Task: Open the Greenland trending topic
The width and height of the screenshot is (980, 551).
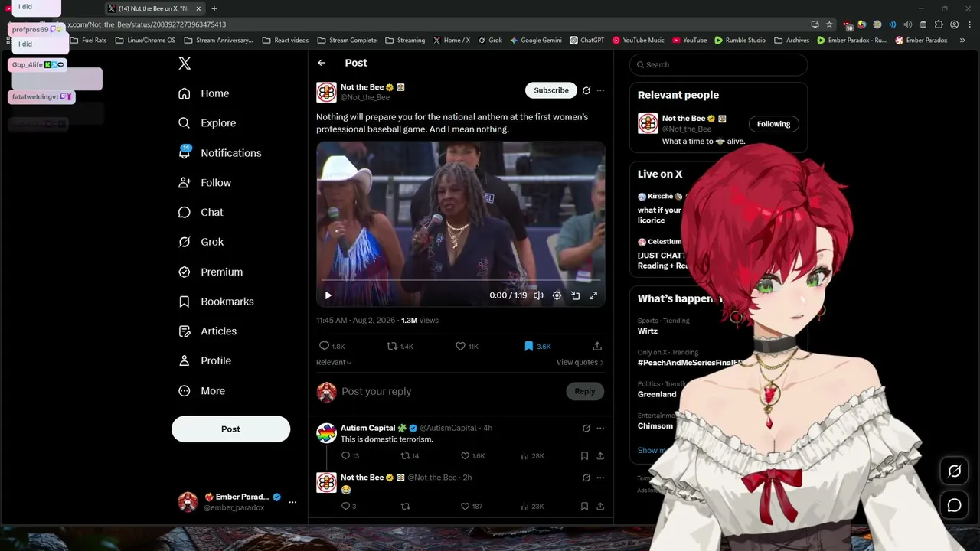Action: click(657, 394)
